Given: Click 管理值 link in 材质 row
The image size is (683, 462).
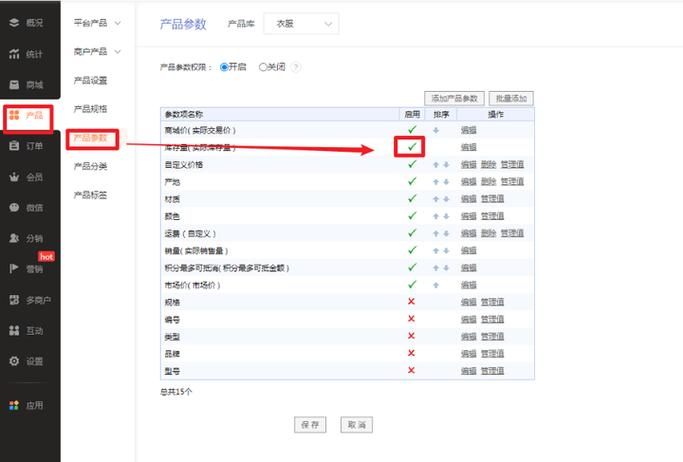Looking at the screenshot, I should (493, 199).
